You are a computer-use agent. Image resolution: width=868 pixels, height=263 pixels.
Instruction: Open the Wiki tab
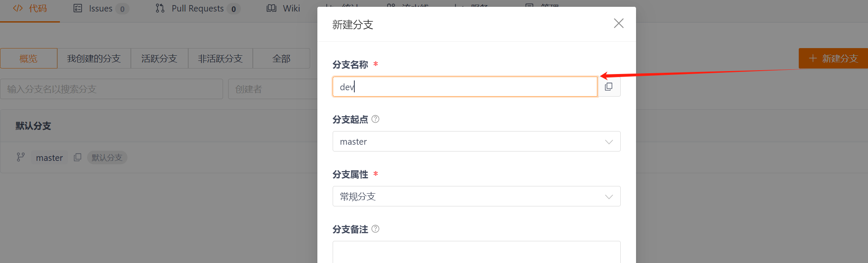(x=283, y=9)
